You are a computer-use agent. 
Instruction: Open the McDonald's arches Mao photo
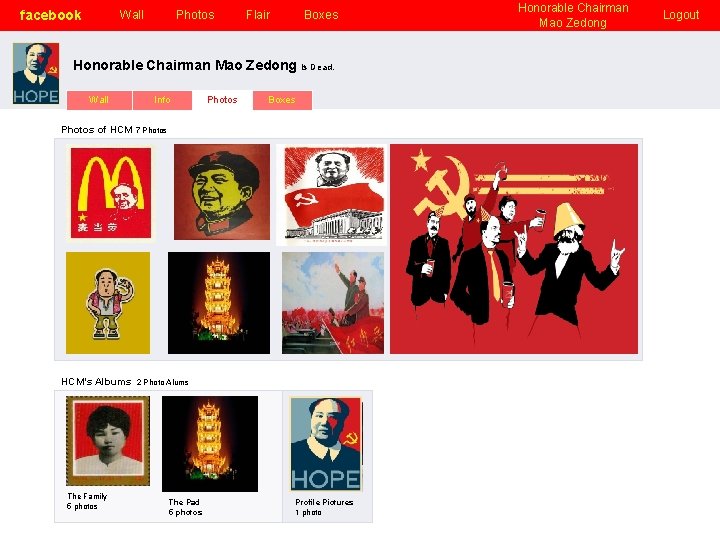(x=111, y=193)
